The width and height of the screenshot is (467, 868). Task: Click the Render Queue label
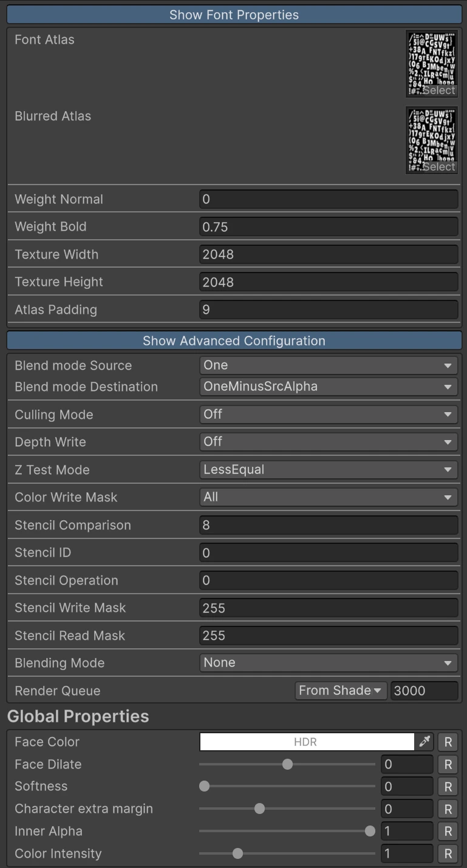(x=58, y=691)
